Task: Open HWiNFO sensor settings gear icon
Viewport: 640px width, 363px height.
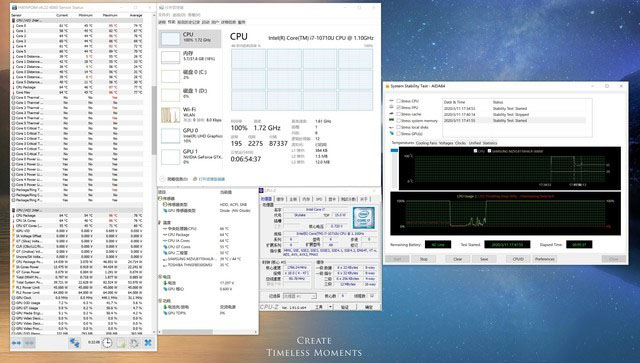Action: (x=134, y=343)
